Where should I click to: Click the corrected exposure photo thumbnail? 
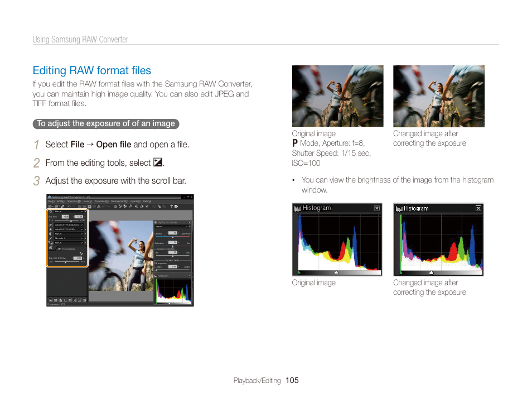tap(439, 96)
